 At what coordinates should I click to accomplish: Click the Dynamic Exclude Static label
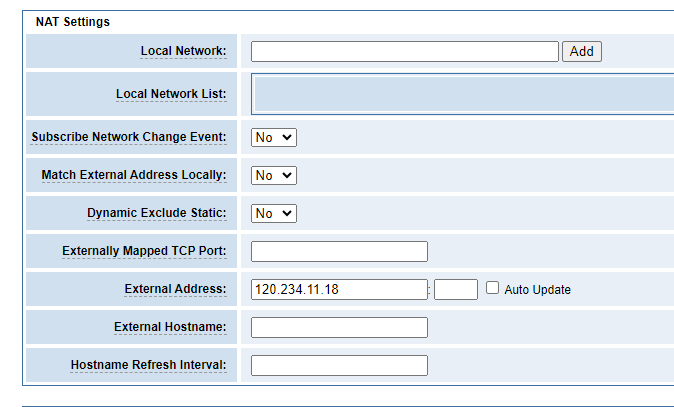[x=156, y=213]
